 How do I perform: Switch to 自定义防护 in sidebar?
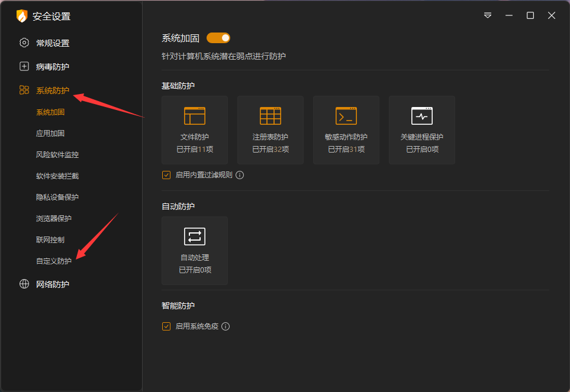coord(53,260)
